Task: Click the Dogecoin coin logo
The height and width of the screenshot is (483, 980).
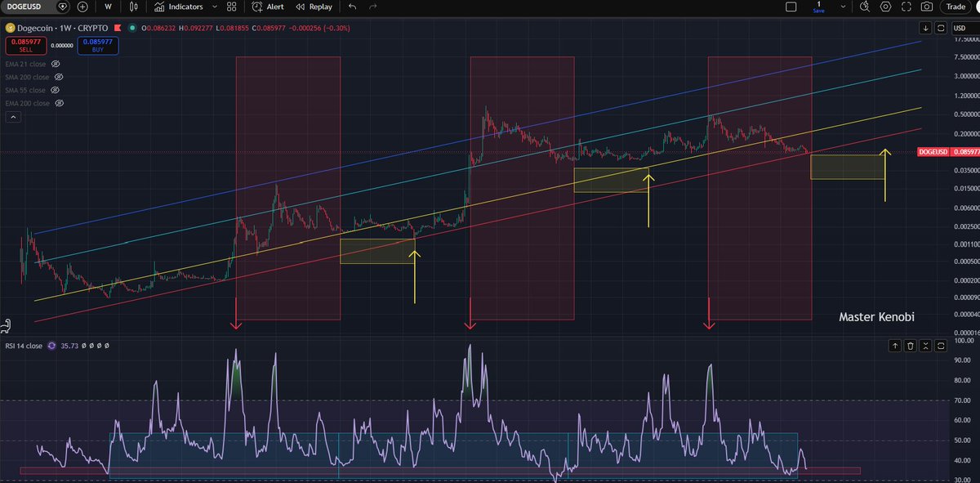Action: tap(11, 28)
